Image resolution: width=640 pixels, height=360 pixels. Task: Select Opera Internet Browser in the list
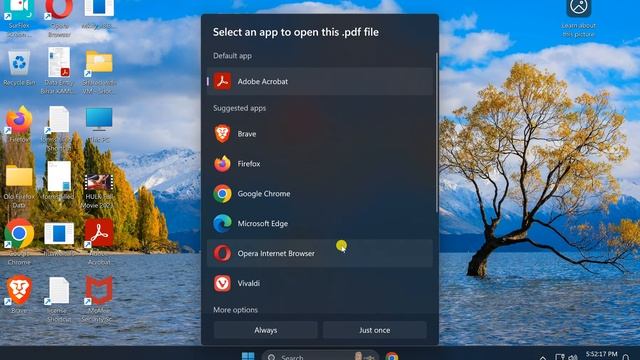pyautogui.click(x=320, y=253)
